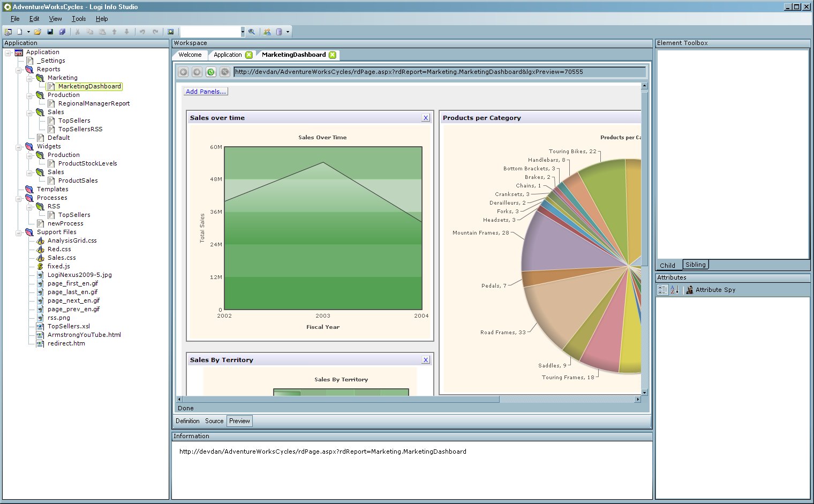
Task: Close the Application tab via green X icon
Action: pyautogui.click(x=249, y=55)
